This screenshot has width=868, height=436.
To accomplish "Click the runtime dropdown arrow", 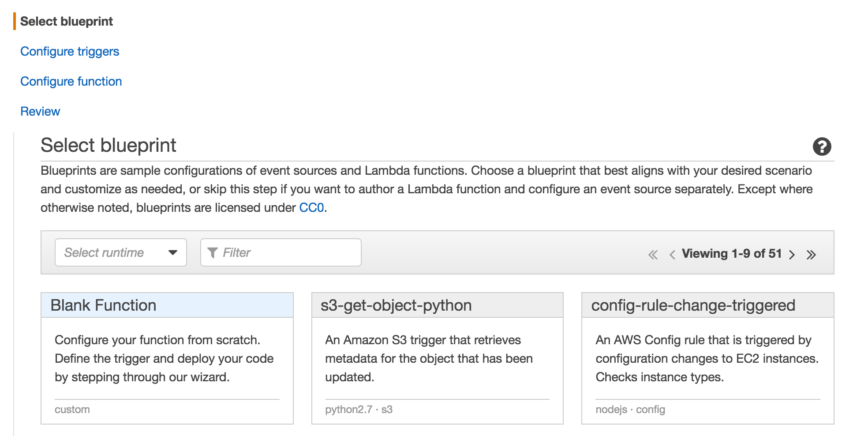I will coord(173,252).
